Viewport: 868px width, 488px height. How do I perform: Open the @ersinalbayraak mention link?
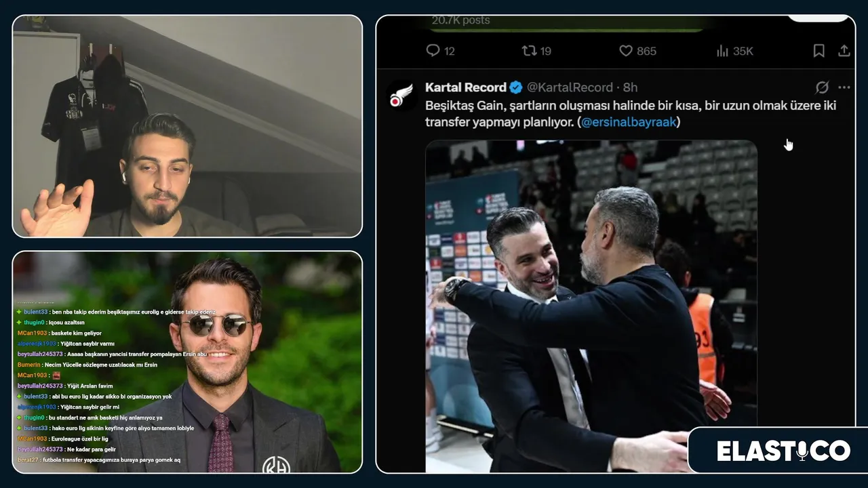(629, 123)
